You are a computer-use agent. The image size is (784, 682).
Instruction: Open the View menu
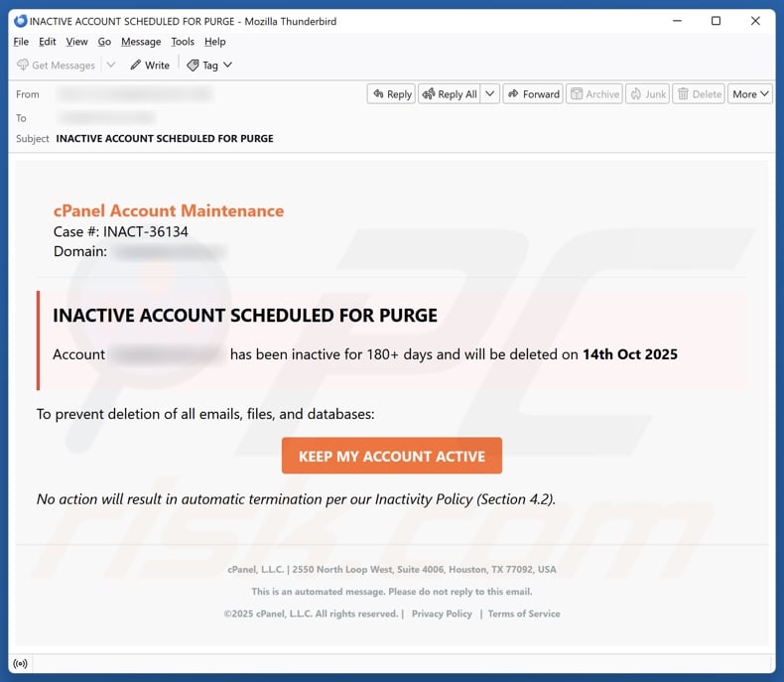76,42
